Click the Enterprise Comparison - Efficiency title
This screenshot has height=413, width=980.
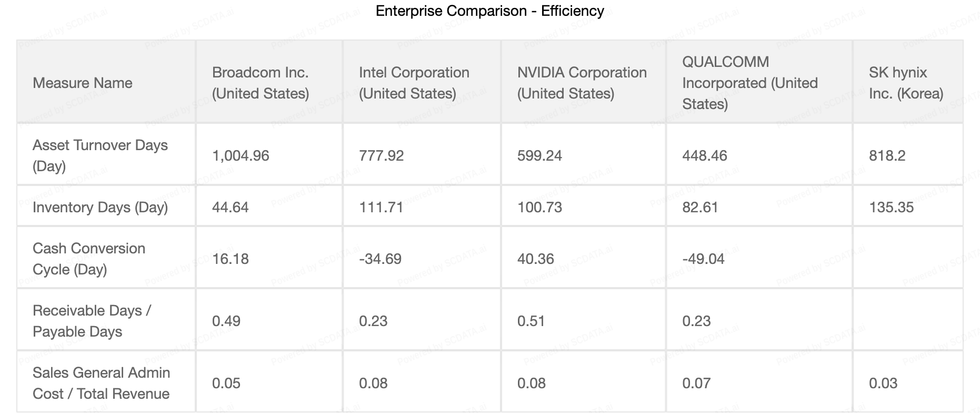489,11
